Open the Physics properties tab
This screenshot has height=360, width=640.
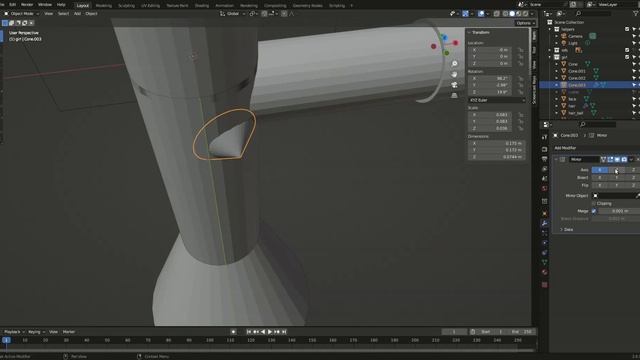(544, 242)
